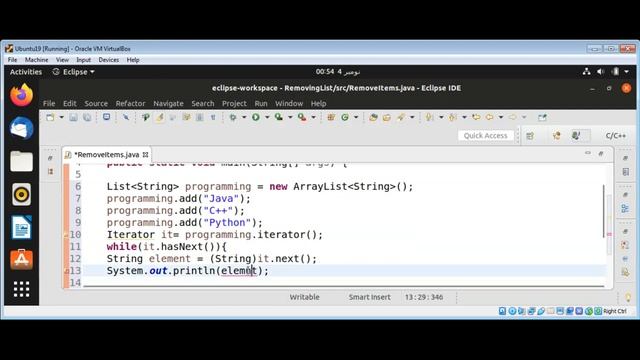Expand the Coverage dropdown arrow

click(x=291, y=118)
